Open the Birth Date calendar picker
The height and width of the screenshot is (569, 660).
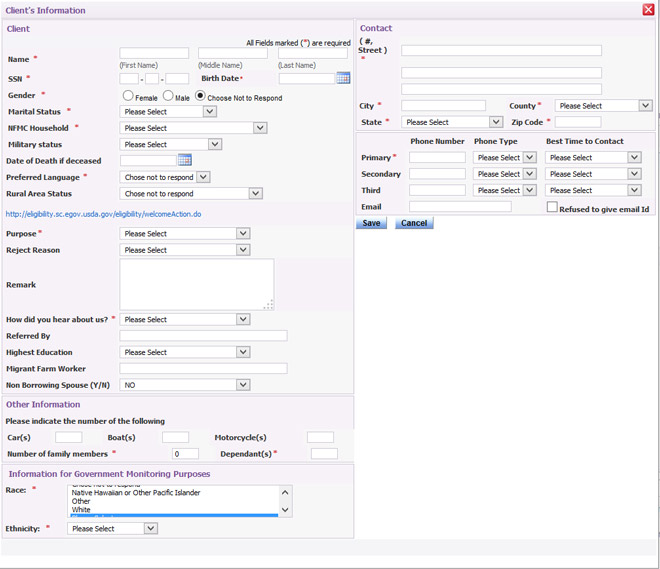pyautogui.click(x=343, y=78)
